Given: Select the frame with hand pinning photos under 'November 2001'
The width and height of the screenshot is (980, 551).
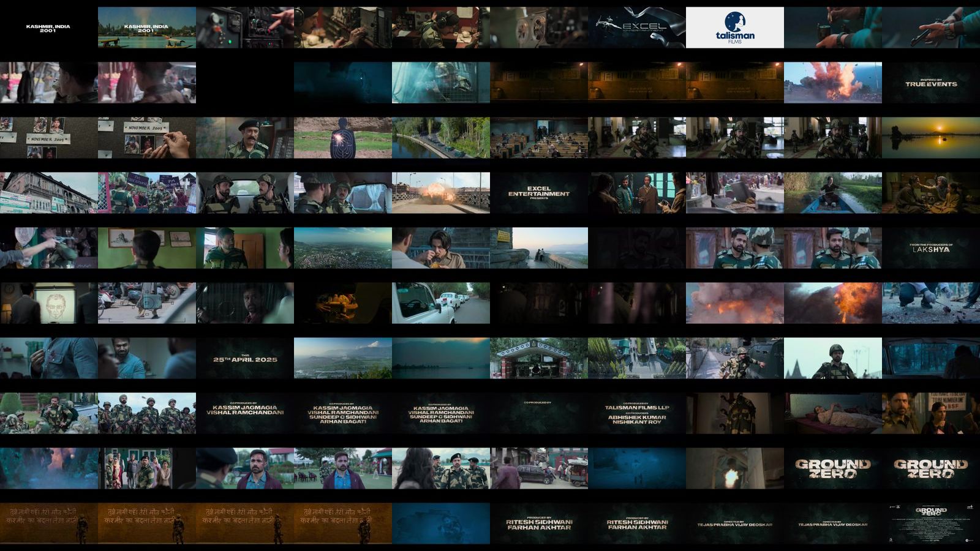Looking at the screenshot, I should (x=147, y=138).
